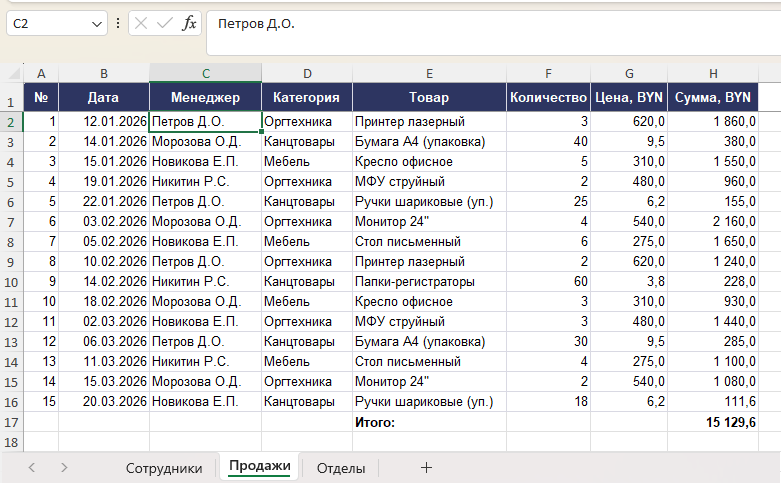Click the Name Box showing C2
This screenshot has height=483, width=781.
[x=57, y=23]
